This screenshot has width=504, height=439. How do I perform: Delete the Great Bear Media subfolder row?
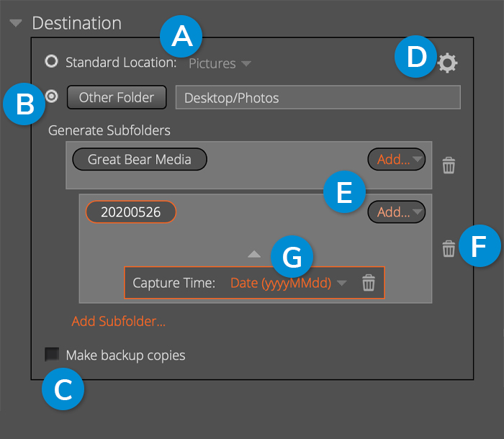click(x=449, y=166)
